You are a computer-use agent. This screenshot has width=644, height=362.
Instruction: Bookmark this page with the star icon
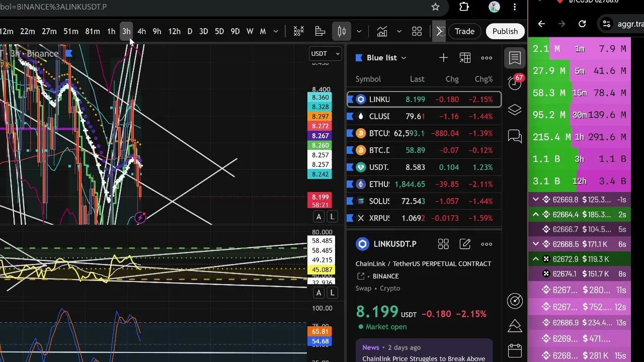tap(436, 7)
